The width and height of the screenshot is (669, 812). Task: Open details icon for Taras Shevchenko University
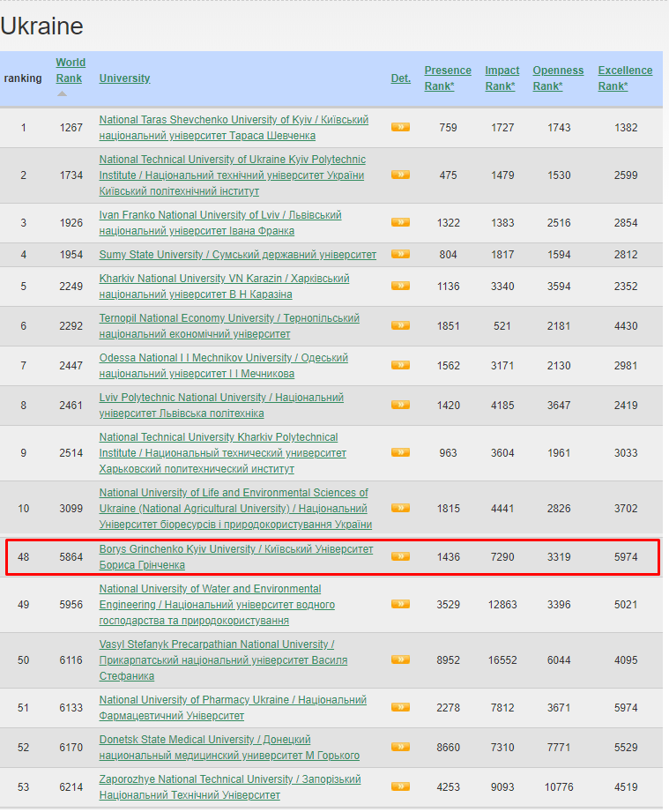point(400,128)
